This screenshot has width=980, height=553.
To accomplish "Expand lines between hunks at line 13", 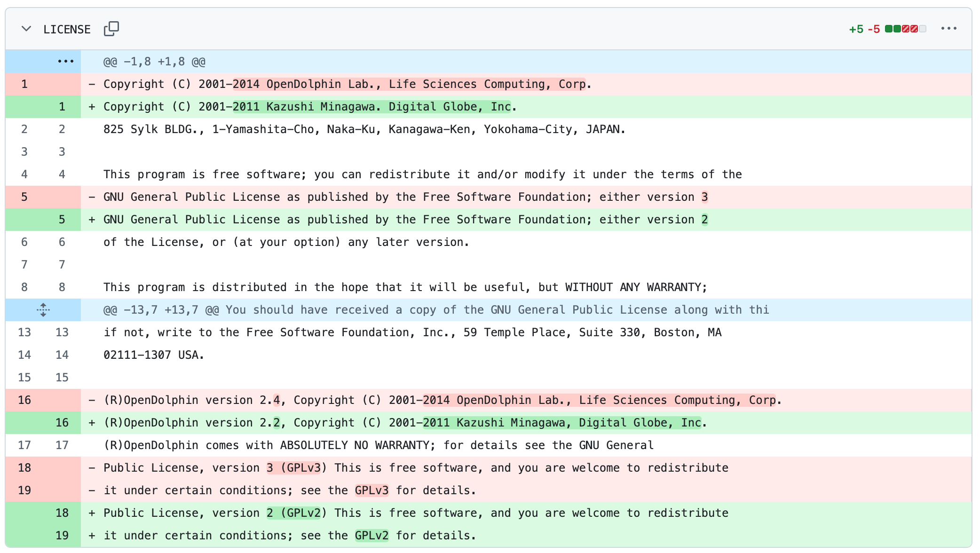I will tap(43, 310).
